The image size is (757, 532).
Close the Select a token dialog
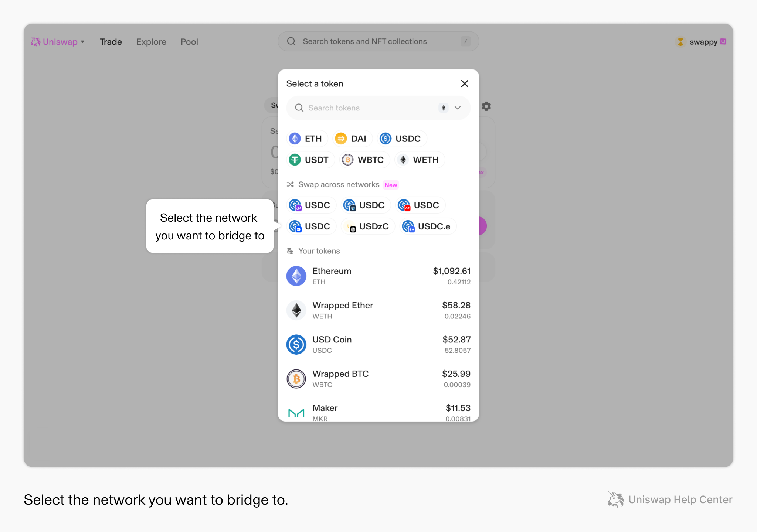[465, 83]
